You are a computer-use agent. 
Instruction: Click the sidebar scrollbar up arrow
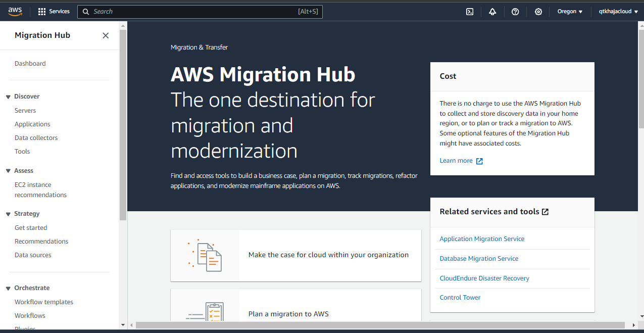[123, 25]
